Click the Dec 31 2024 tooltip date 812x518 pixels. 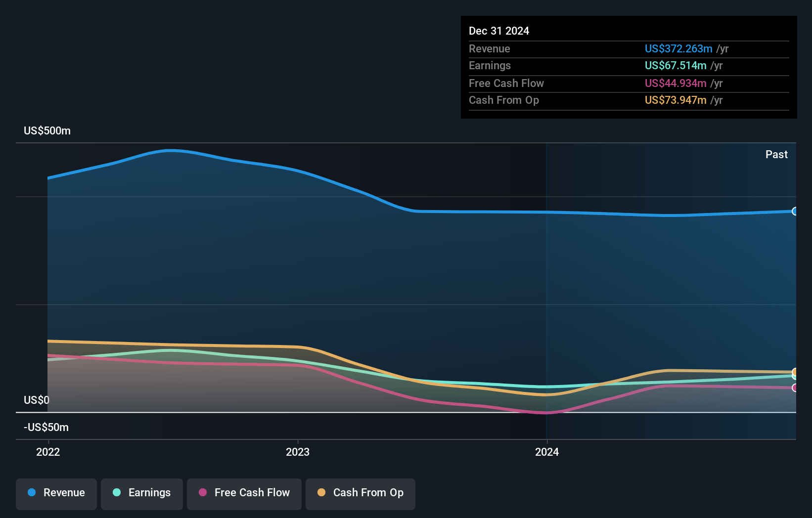coord(499,31)
